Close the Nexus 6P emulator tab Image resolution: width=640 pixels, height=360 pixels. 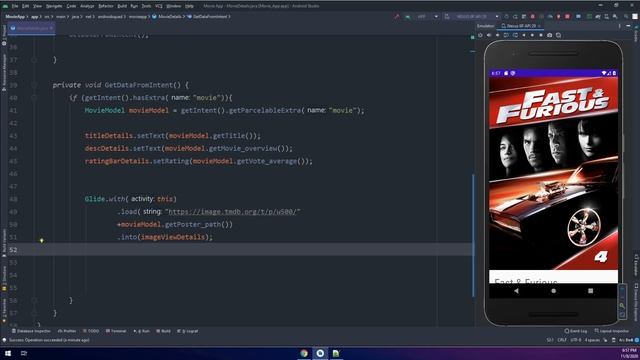click(539, 26)
